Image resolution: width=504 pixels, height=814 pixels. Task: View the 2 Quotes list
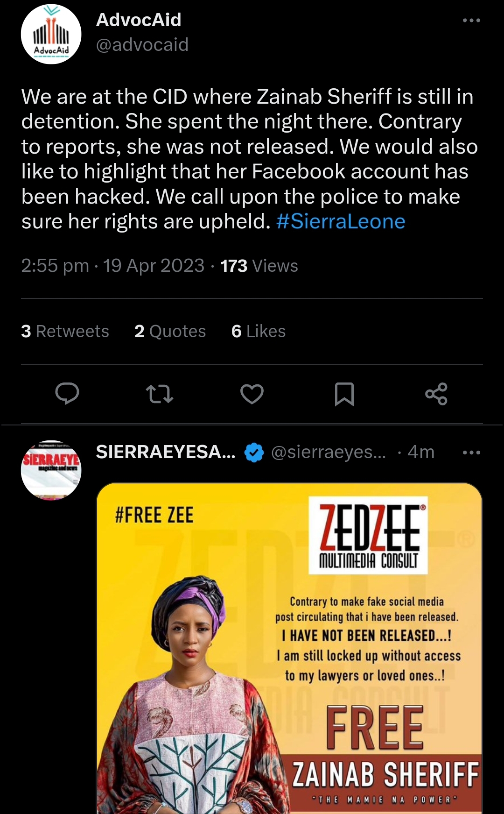170,331
